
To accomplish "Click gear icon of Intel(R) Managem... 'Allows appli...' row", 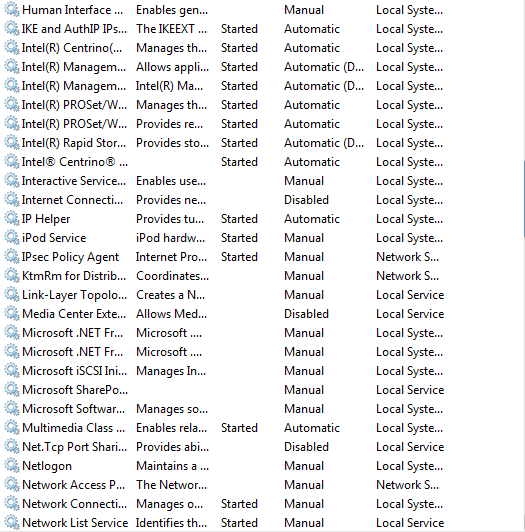I will pos(12,66).
